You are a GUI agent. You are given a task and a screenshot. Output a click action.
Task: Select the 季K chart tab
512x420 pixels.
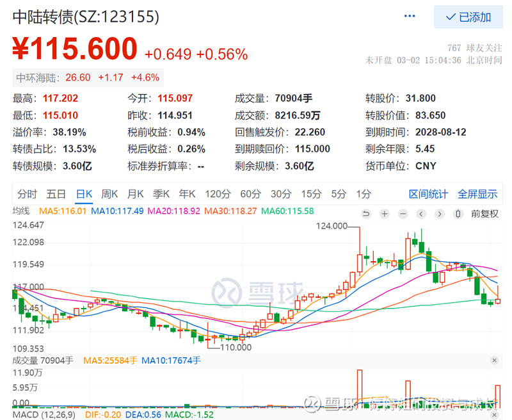coord(161,194)
